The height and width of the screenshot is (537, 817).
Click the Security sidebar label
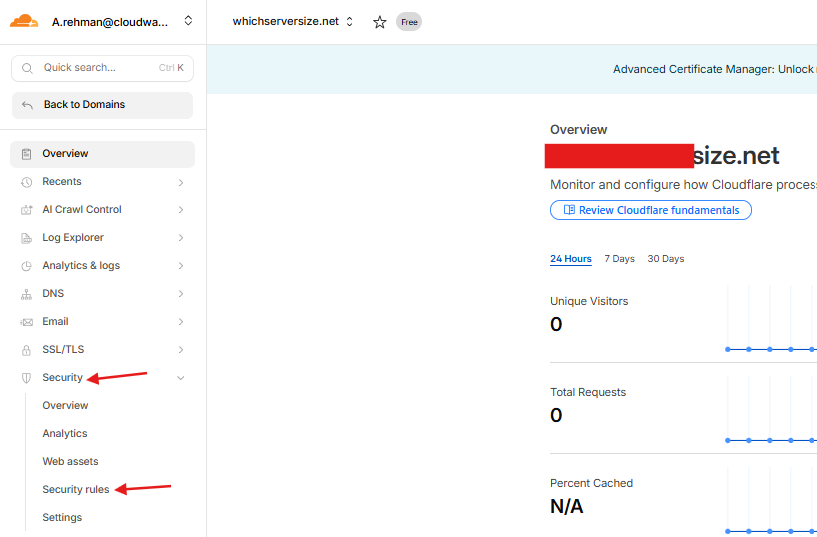pyautogui.click(x=63, y=378)
